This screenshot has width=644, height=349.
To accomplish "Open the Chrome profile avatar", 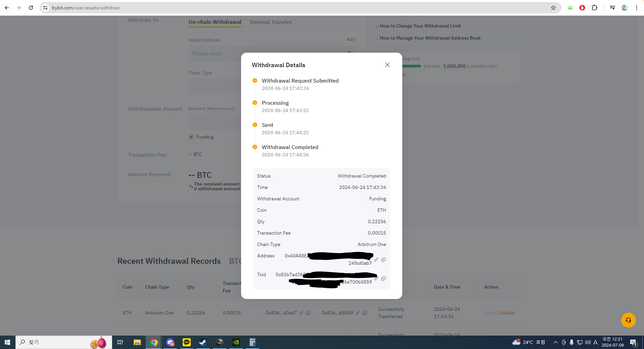I will click(625, 8).
